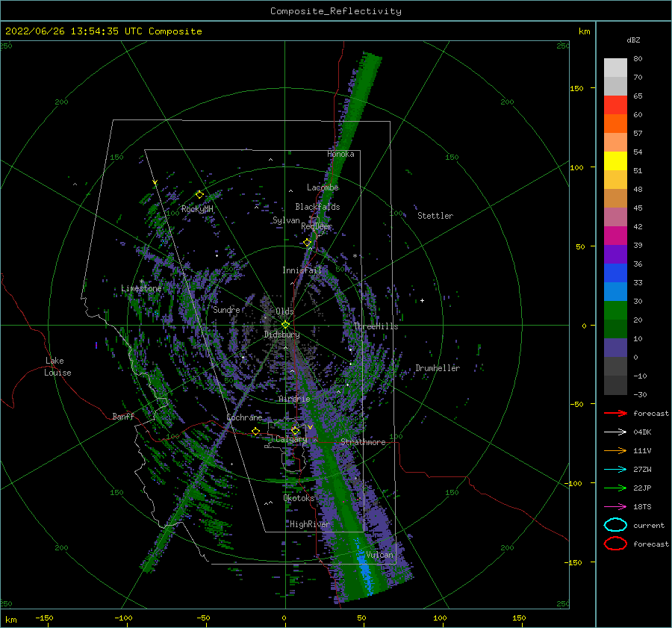Click the Calgary city label
Viewport: 672px width, 628px height.
point(291,439)
